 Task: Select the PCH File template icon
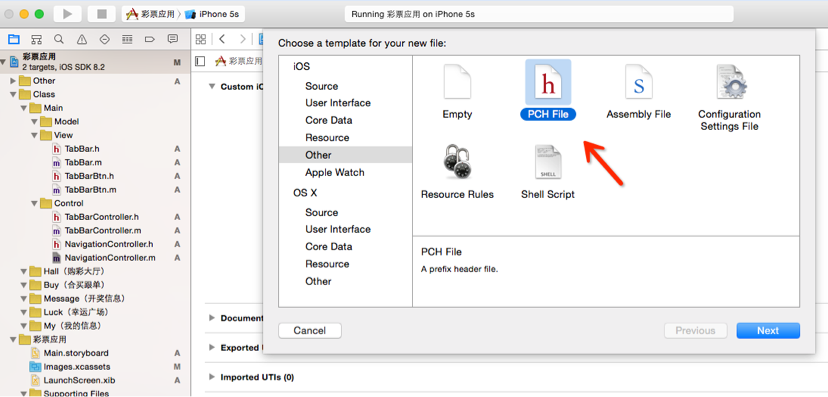pyautogui.click(x=548, y=82)
